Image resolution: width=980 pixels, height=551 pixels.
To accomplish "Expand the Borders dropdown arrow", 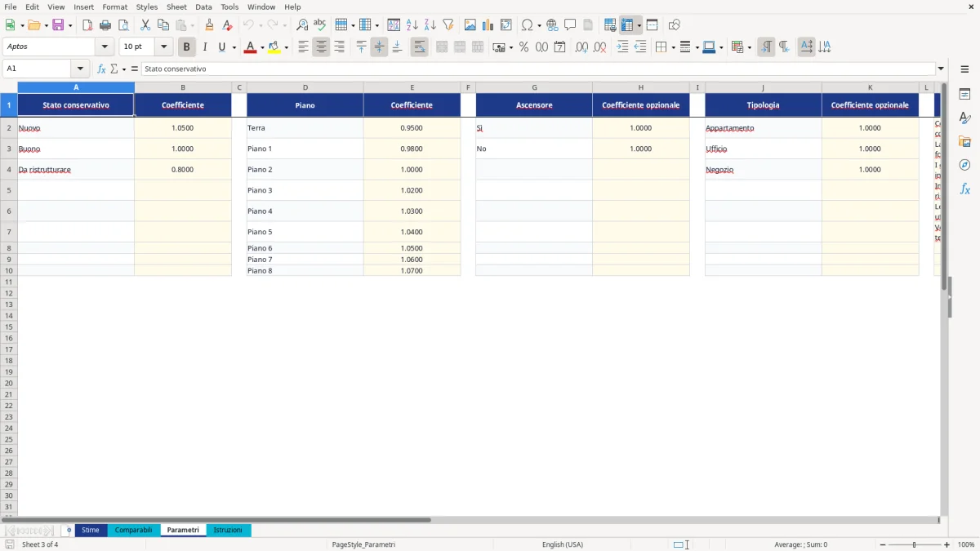I will 673,47.
